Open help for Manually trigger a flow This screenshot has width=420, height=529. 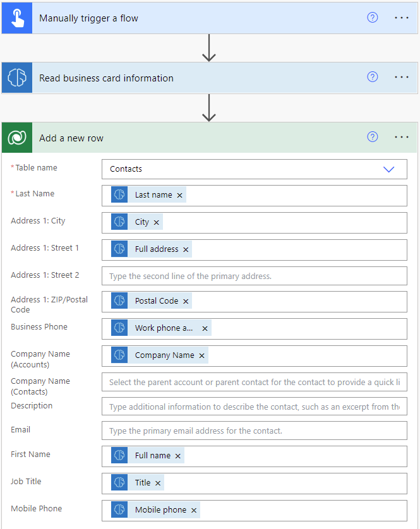(x=373, y=17)
